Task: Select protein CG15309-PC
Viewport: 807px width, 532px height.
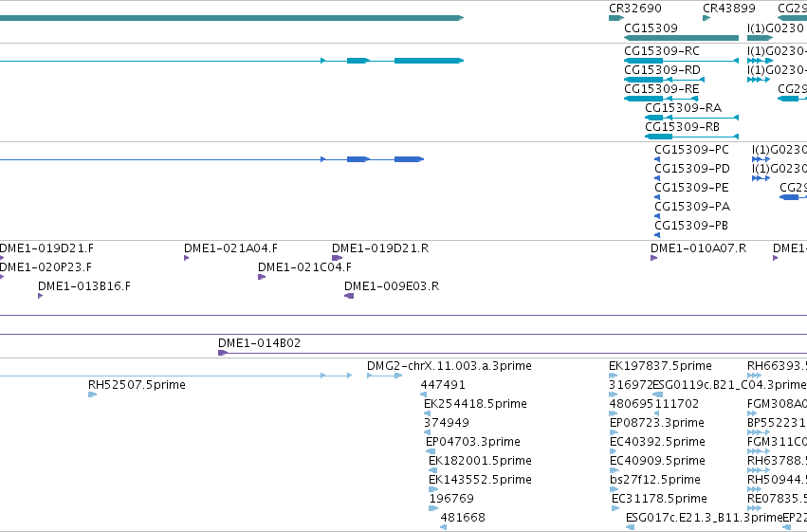Action: click(x=691, y=150)
